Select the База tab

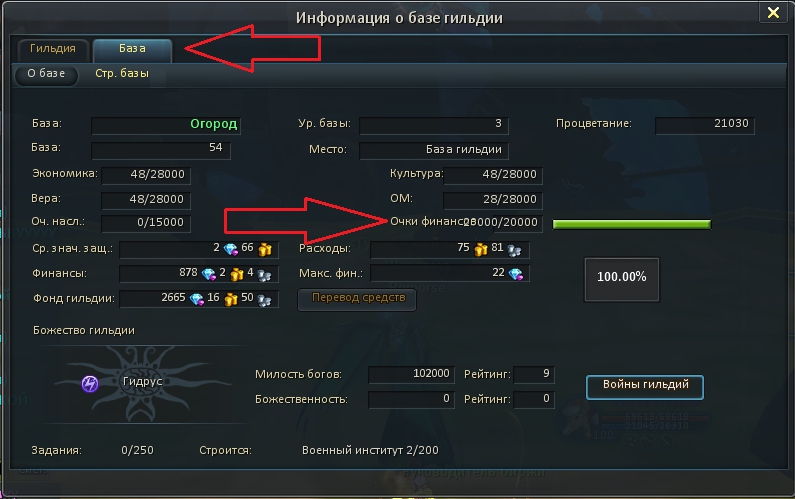[x=132, y=49]
